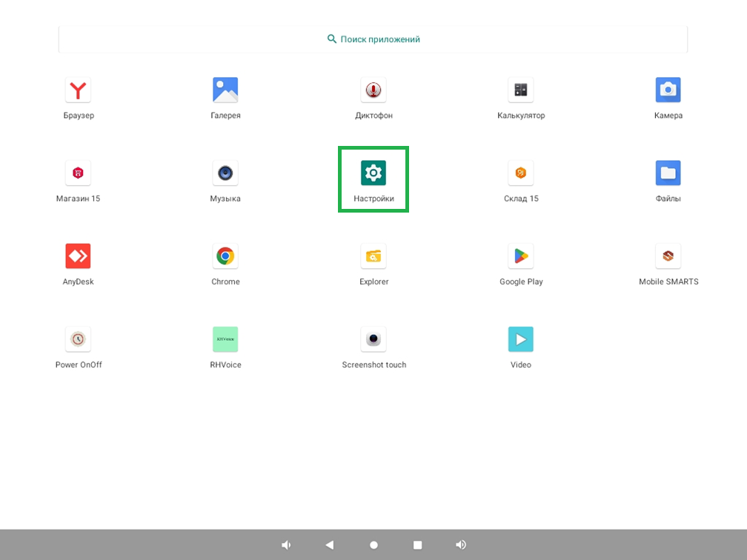Viewport: 747px width, 560px height.
Task: Open the Склад 15 app
Action: pos(521,173)
